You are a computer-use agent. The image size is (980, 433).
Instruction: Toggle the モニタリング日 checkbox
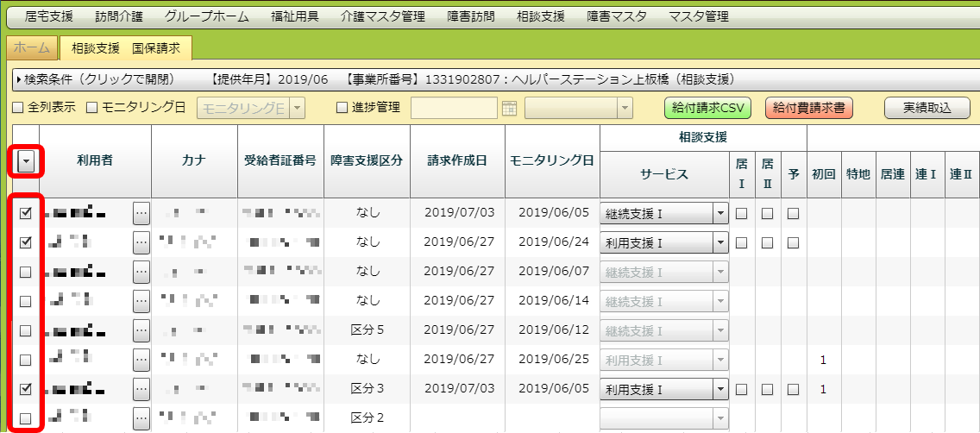[91, 108]
